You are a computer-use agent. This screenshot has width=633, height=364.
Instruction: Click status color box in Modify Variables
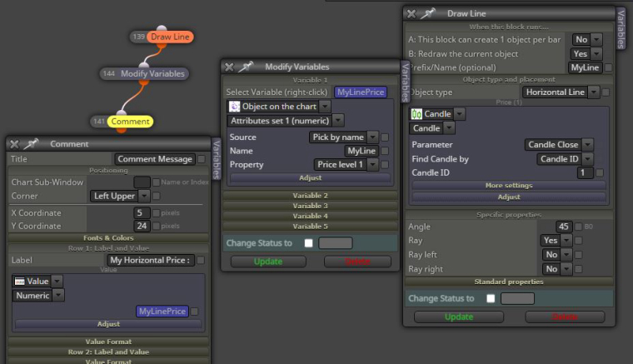point(335,243)
